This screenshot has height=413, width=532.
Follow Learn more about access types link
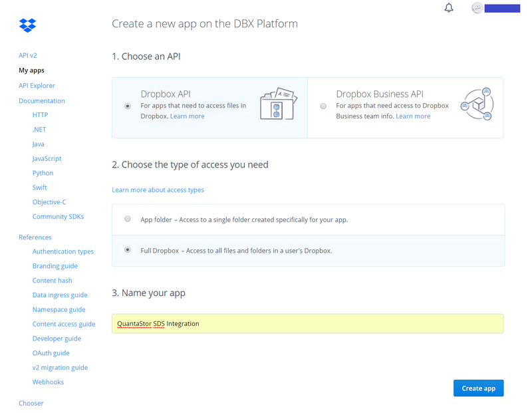(x=158, y=190)
